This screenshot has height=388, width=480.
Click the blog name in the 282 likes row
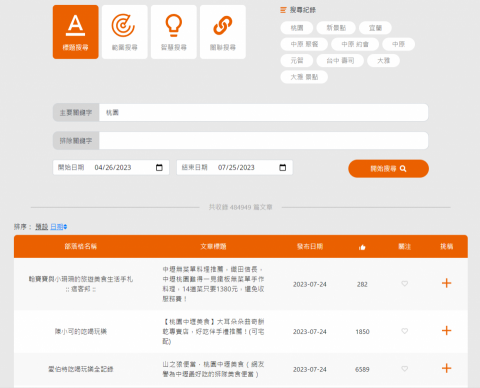click(x=81, y=284)
